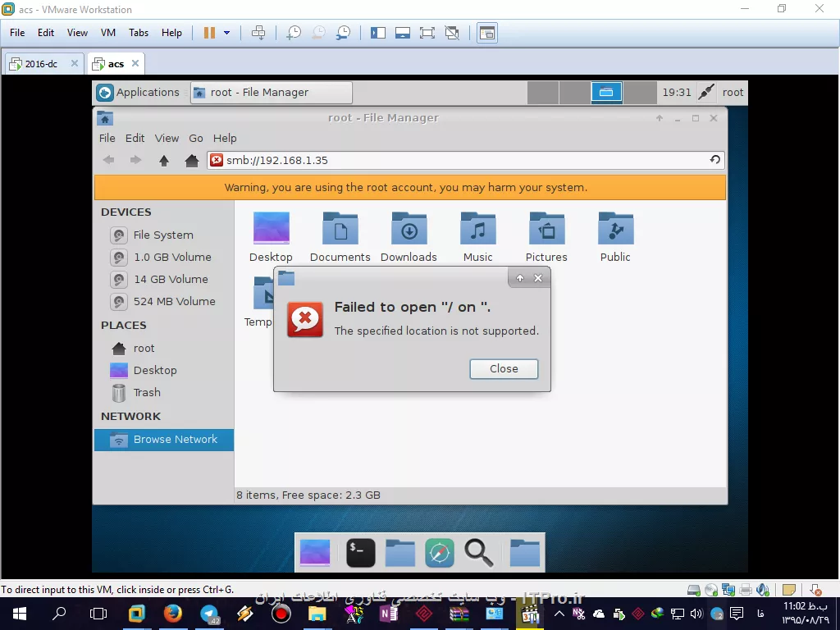Click the Windows Start button
This screenshot has width=840, height=630.
click(x=20, y=614)
